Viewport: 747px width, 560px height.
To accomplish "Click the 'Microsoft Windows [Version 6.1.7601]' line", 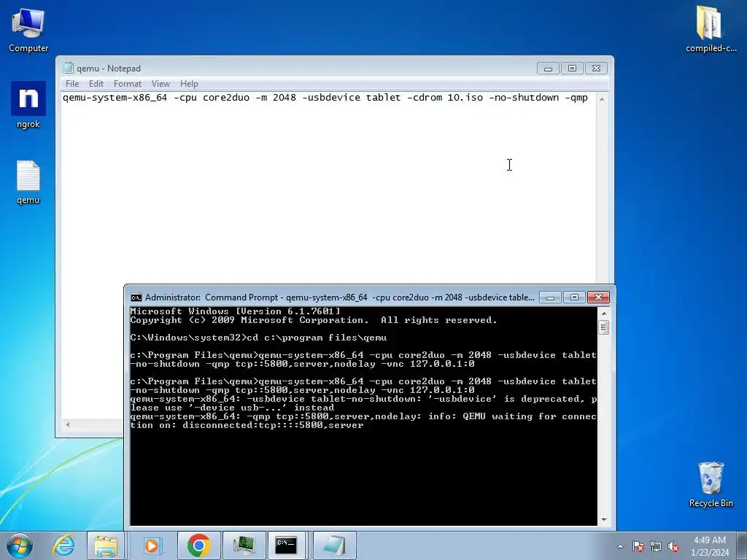I will pyautogui.click(x=236, y=311).
